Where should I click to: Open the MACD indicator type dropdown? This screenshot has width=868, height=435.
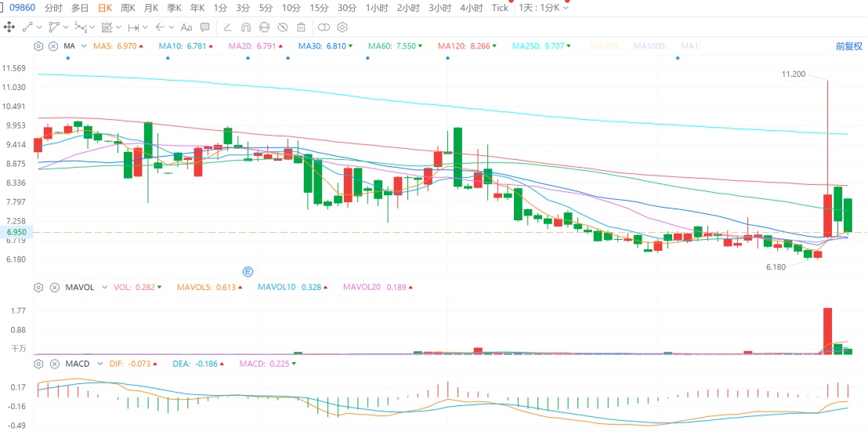pyautogui.click(x=100, y=364)
